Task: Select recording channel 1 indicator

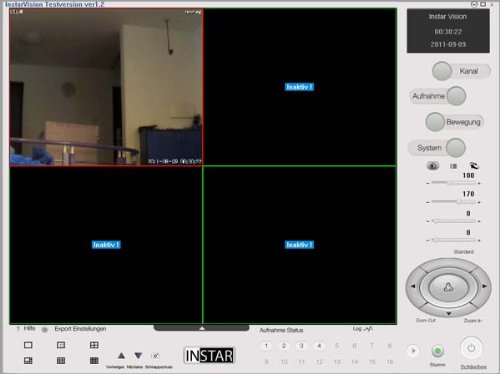Action: tap(266, 346)
